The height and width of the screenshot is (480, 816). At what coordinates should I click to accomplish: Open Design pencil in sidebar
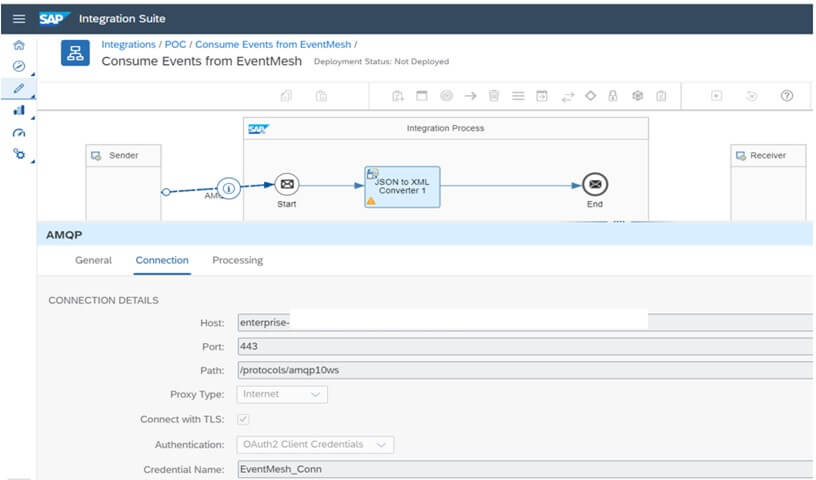tap(19, 88)
